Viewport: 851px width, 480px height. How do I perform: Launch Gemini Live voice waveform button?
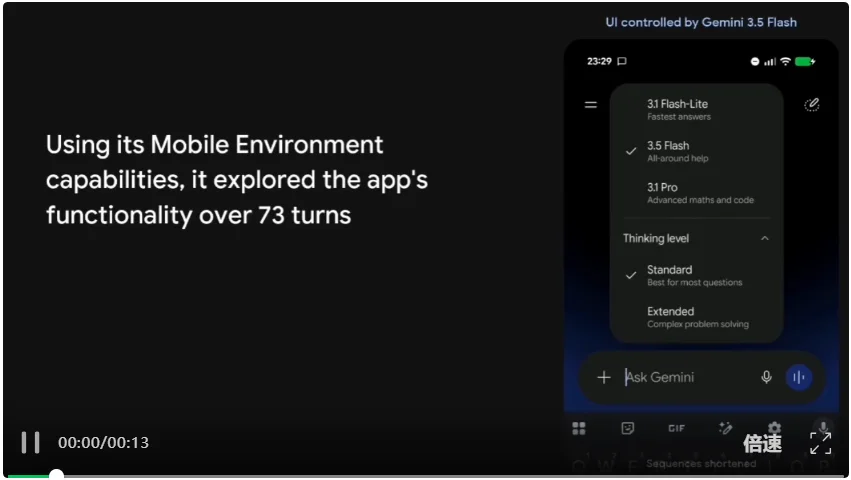coord(798,377)
